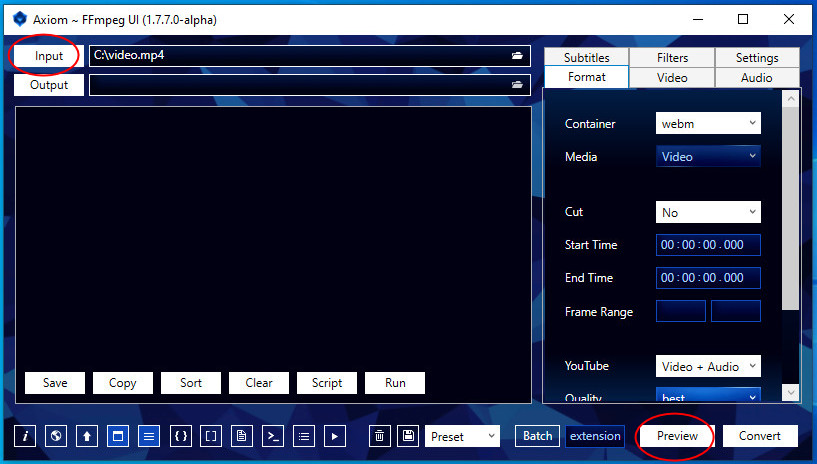Viewport: 817px width, 464px height.
Task: Click the Copy script button
Action: 122,383
